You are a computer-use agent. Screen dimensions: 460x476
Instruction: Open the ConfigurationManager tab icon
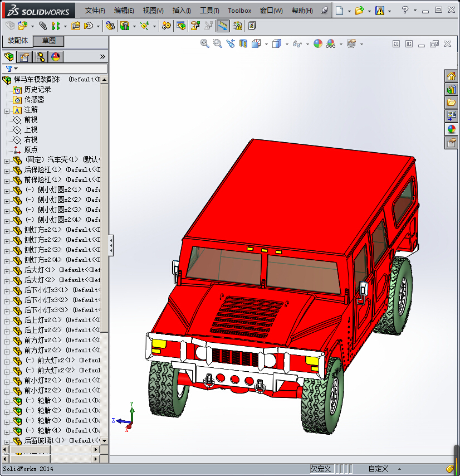40,57
